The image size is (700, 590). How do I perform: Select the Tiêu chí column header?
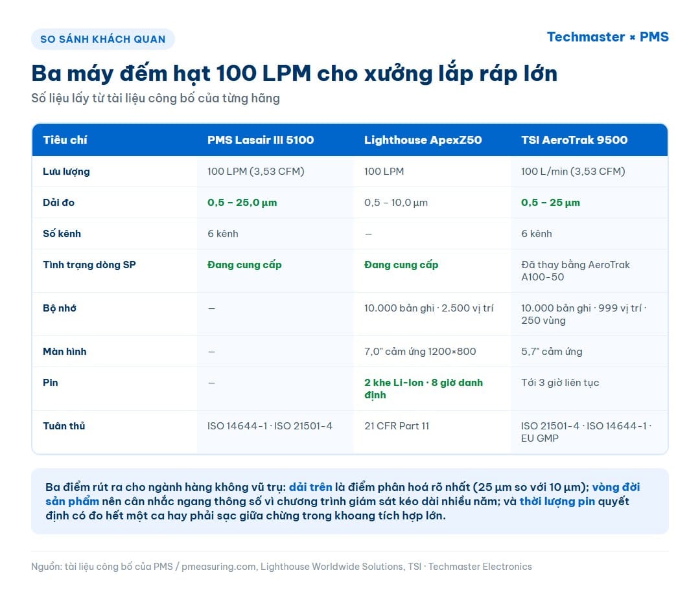click(65, 140)
